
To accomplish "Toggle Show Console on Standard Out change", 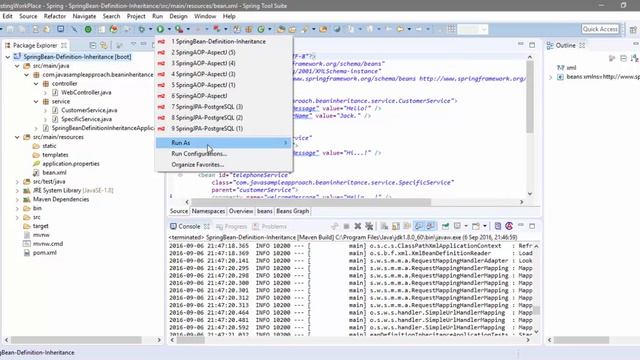I will [x=419, y=226].
